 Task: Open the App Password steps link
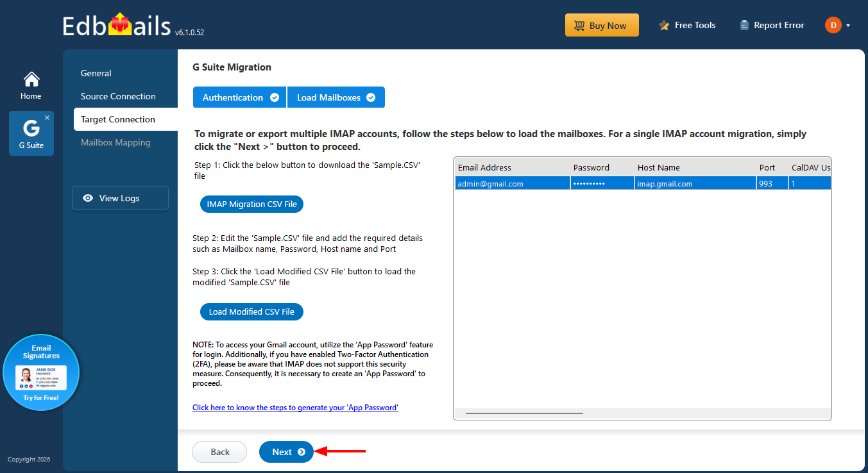coord(295,408)
